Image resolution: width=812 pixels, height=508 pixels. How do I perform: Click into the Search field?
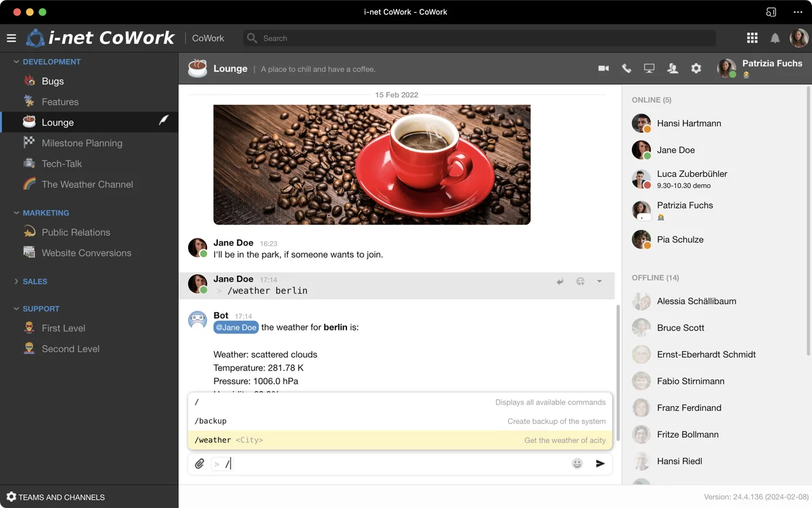[x=480, y=39]
